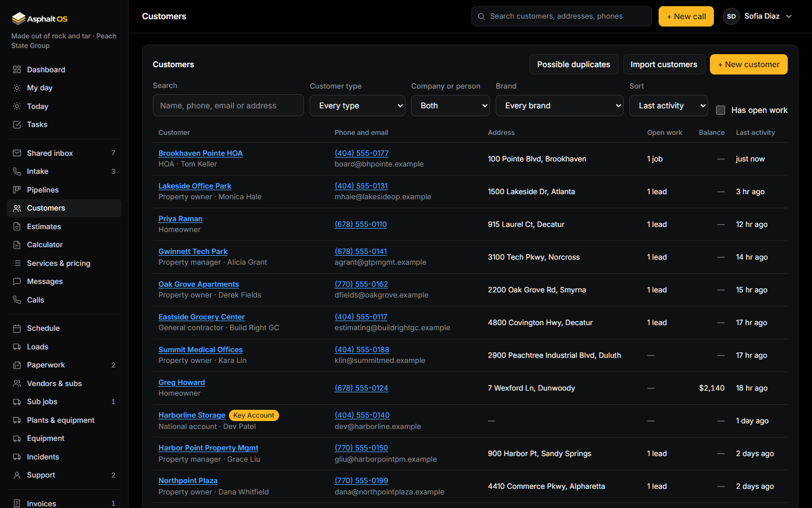Image resolution: width=812 pixels, height=508 pixels.
Task: Click the Key Account badge on Harborline Storage
Action: 254,415
